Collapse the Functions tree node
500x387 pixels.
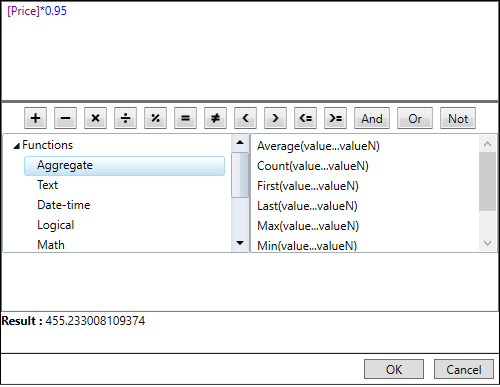(17, 146)
